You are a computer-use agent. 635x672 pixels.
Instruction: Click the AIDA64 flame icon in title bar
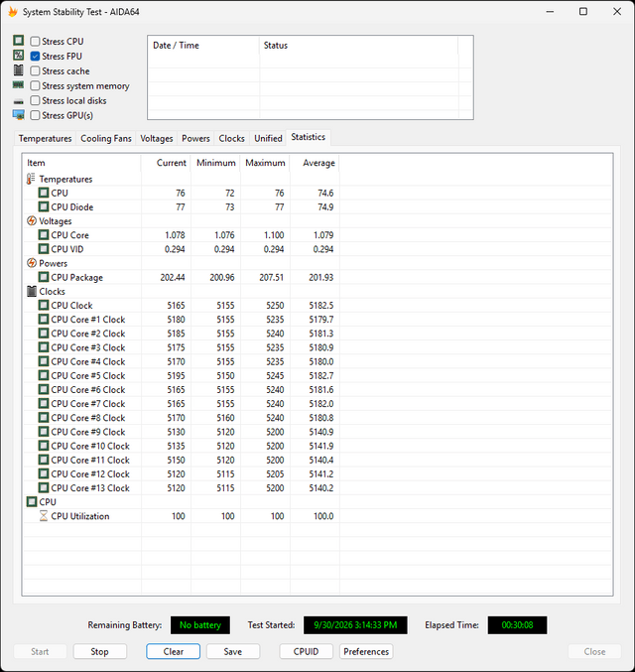point(13,12)
